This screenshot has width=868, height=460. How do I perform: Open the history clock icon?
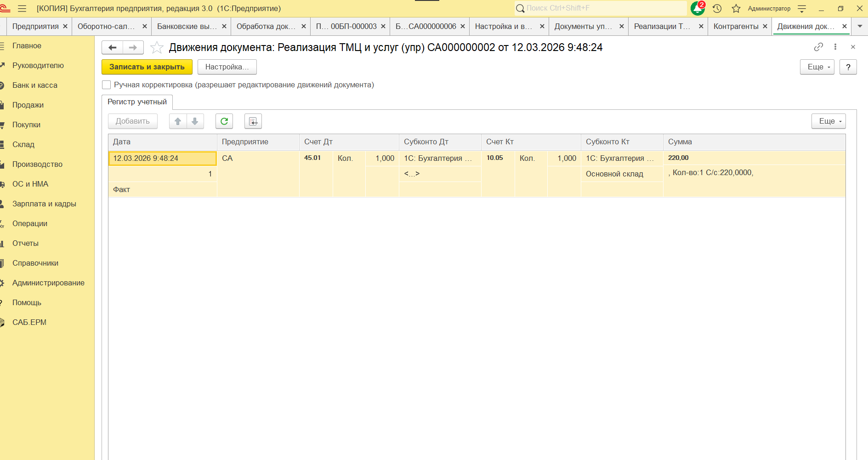point(717,8)
